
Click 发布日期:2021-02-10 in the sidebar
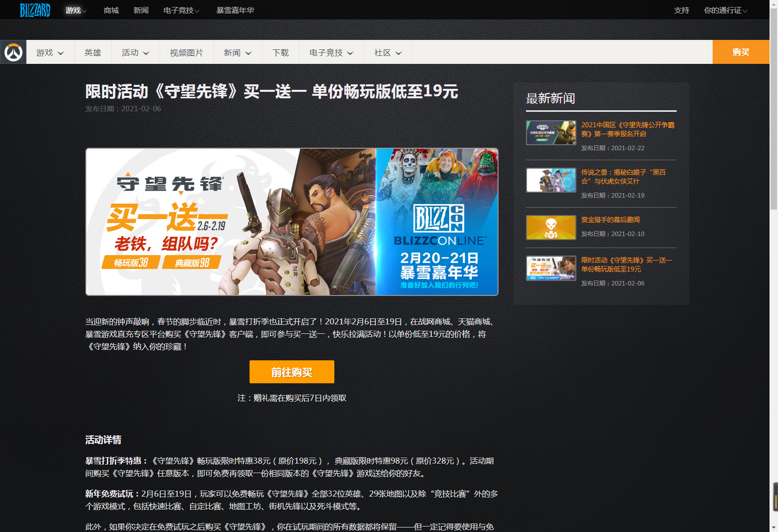(613, 234)
